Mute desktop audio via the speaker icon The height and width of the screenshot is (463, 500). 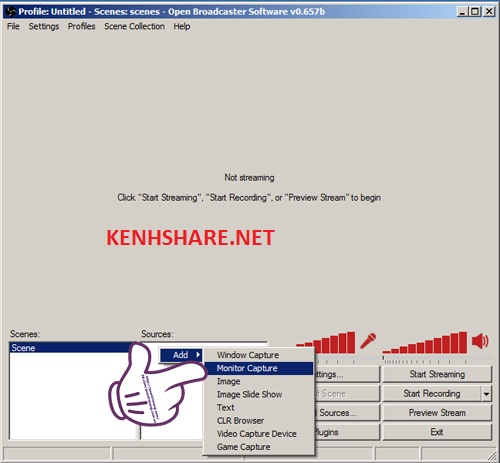coord(480,341)
